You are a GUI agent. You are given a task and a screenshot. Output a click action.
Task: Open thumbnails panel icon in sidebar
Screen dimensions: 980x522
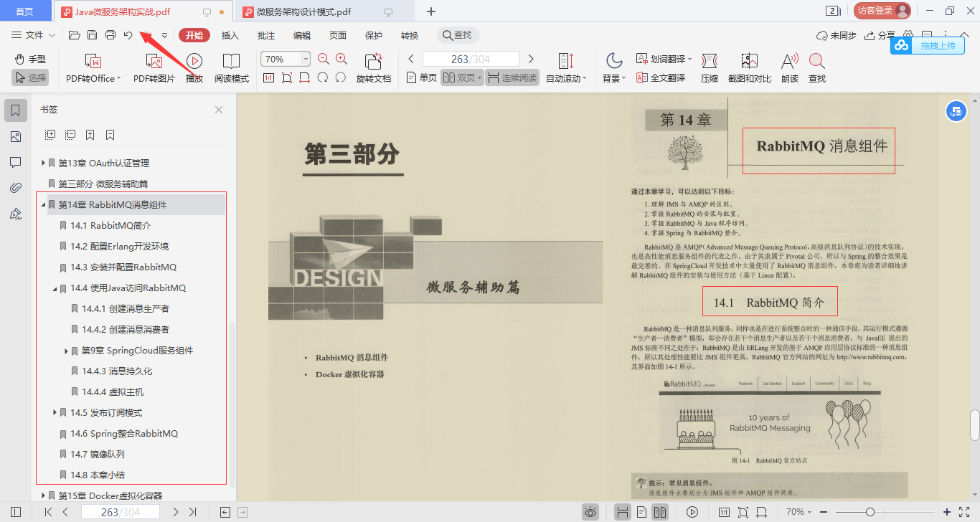pos(16,136)
